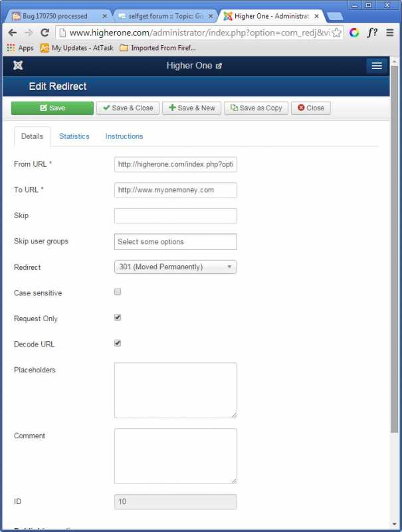Click the scrollbar up arrow
The height and width of the screenshot is (532, 402).
394,62
